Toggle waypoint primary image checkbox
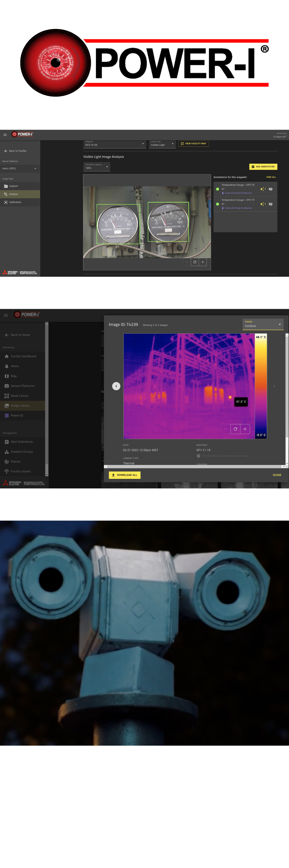The image size is (289, 868). click(199, 456)
